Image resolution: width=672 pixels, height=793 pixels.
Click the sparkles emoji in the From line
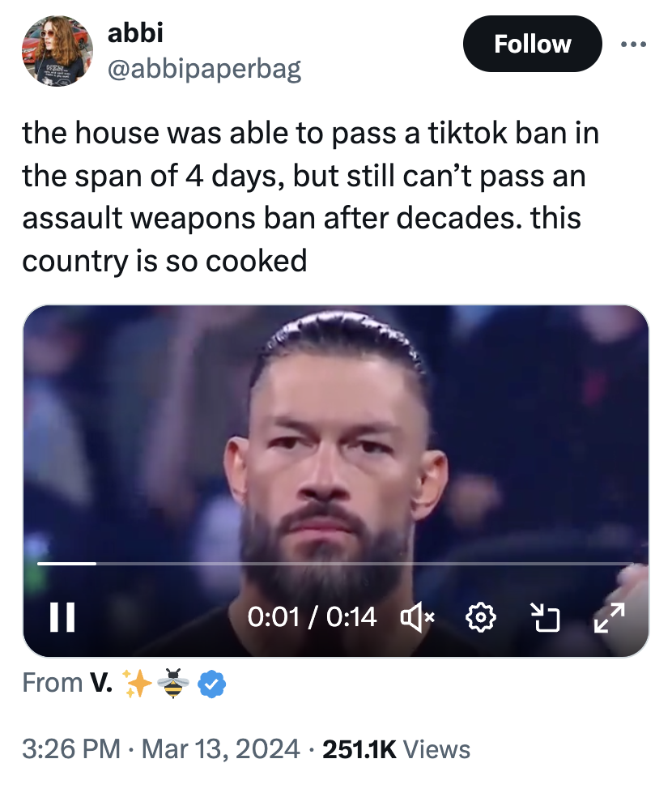(x=135, y=684)
